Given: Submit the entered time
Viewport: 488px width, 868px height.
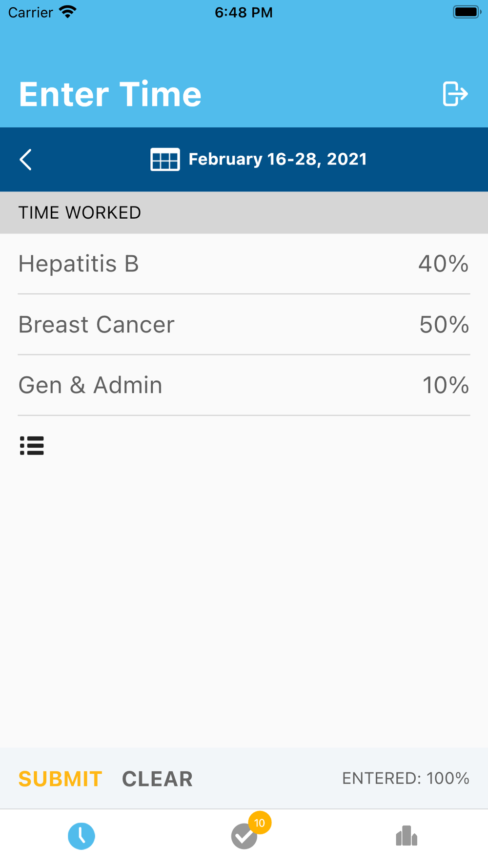Looking at the screenshot, I should 61,779.
